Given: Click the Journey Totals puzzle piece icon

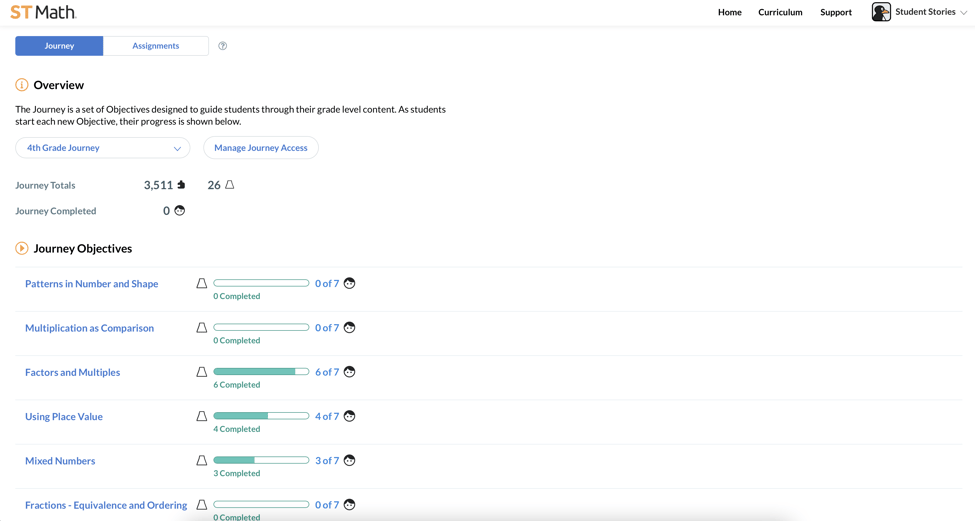Looking at the screenshot, I should click(x=181, y=185).
